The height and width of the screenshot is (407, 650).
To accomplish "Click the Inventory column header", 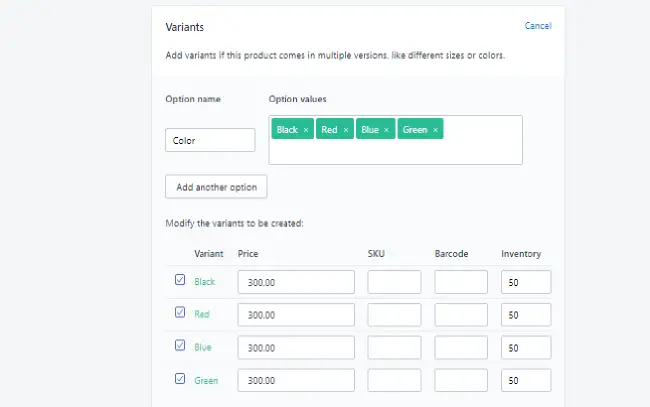I will click(x=521, y=254).
